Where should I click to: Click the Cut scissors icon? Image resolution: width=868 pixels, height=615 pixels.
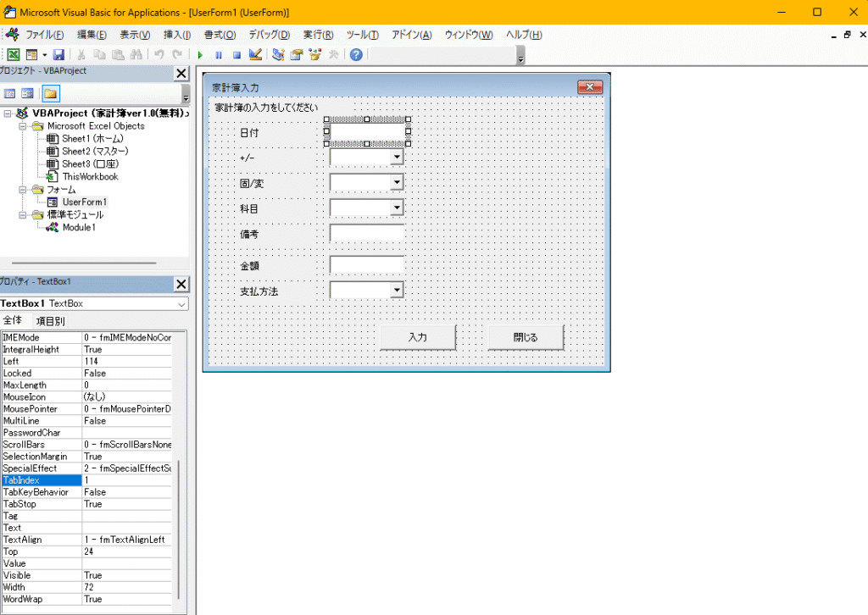click(81, 55)
